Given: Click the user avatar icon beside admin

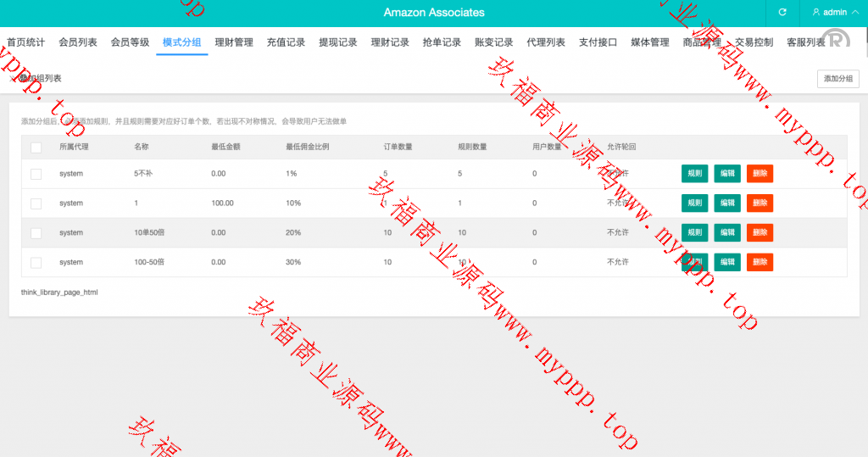Looking at the screenshot, I should [816, 13].
